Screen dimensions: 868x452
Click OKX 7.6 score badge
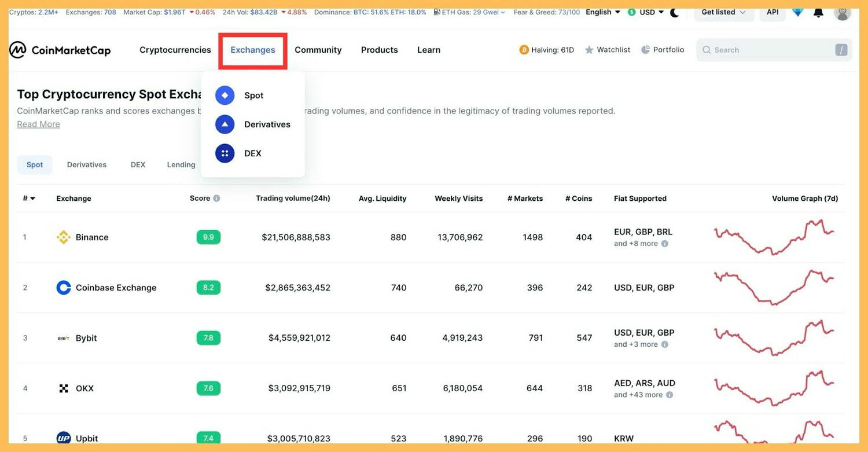[208, 388]
